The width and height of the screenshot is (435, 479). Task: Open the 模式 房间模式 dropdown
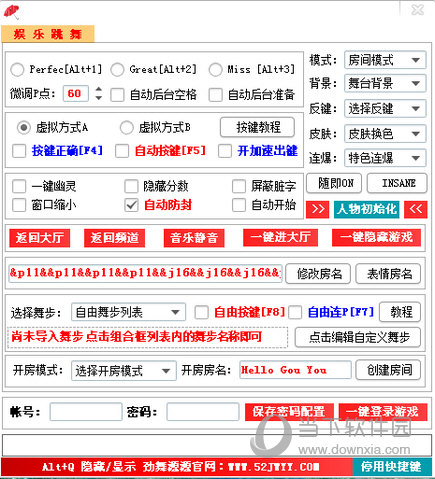pyautogui.click(x=385, y=60)
